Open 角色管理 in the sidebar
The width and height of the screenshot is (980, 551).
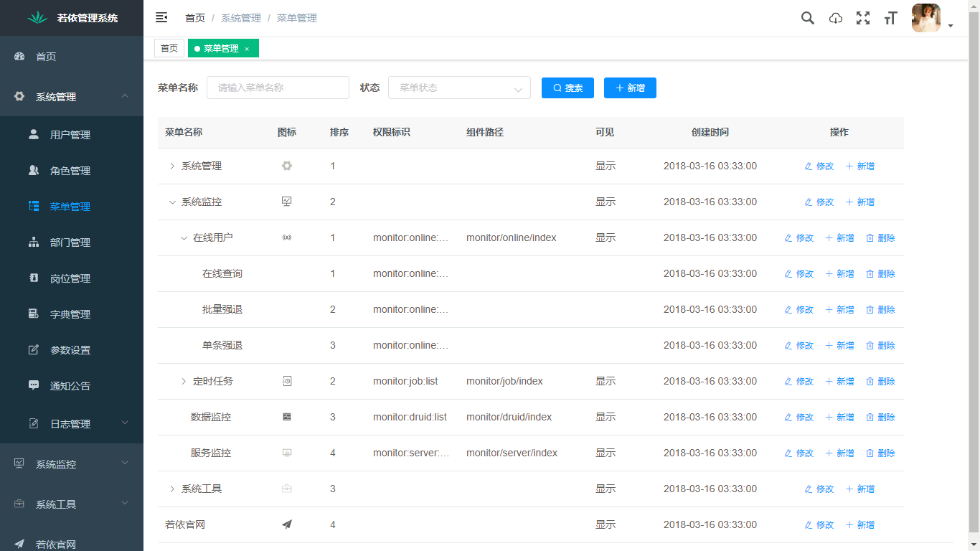(72, 170)
